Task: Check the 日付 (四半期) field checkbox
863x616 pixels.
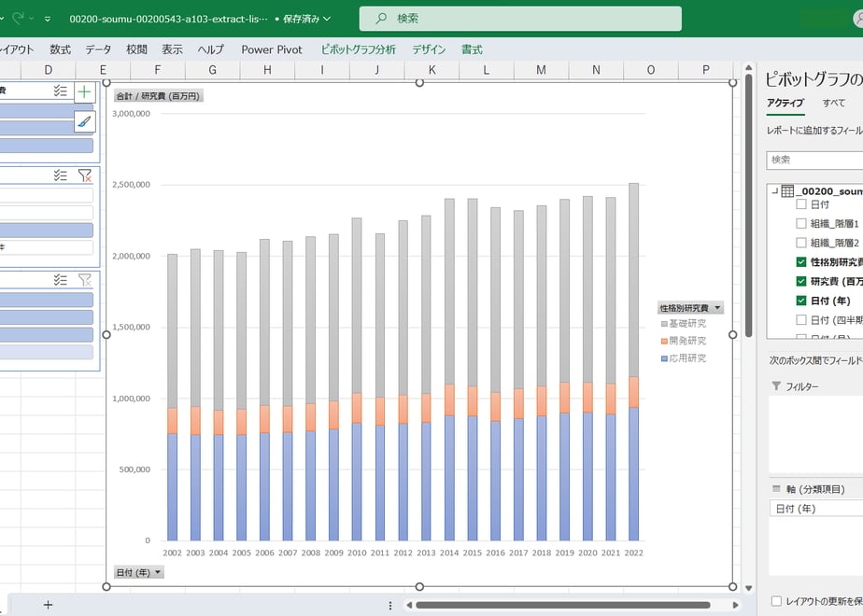Action: pos(801,319)
